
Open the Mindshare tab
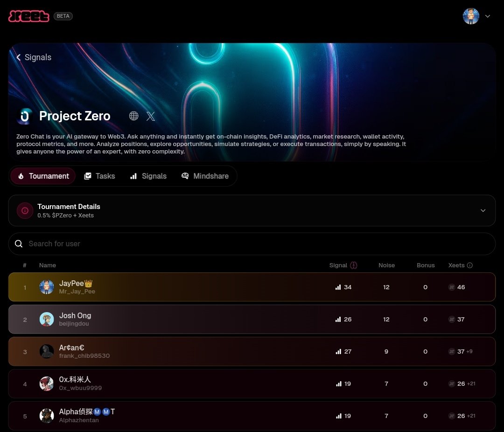coord(205,176)
